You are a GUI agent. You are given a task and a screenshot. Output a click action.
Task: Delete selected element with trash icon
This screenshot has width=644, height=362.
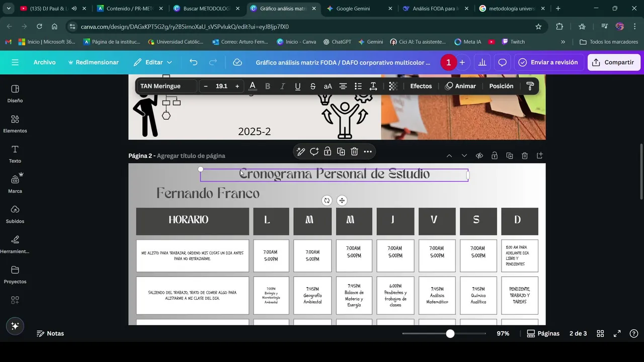click(354, 151)
